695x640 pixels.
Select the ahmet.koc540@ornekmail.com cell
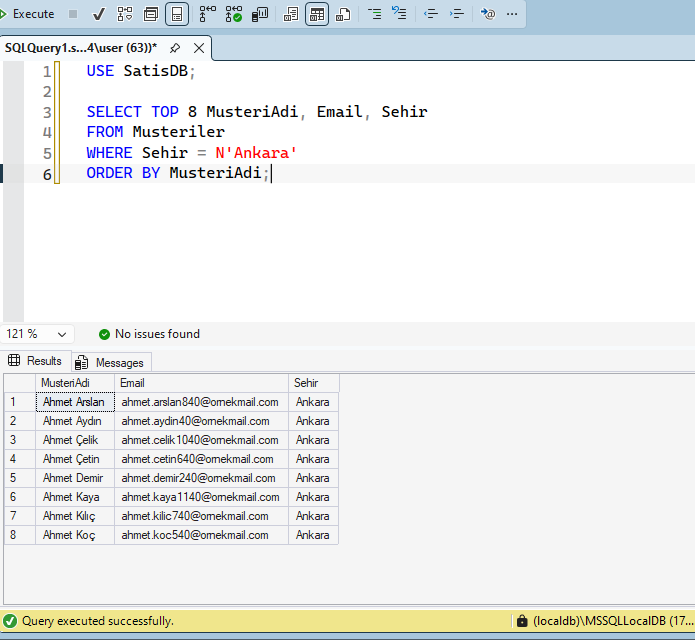201,535
